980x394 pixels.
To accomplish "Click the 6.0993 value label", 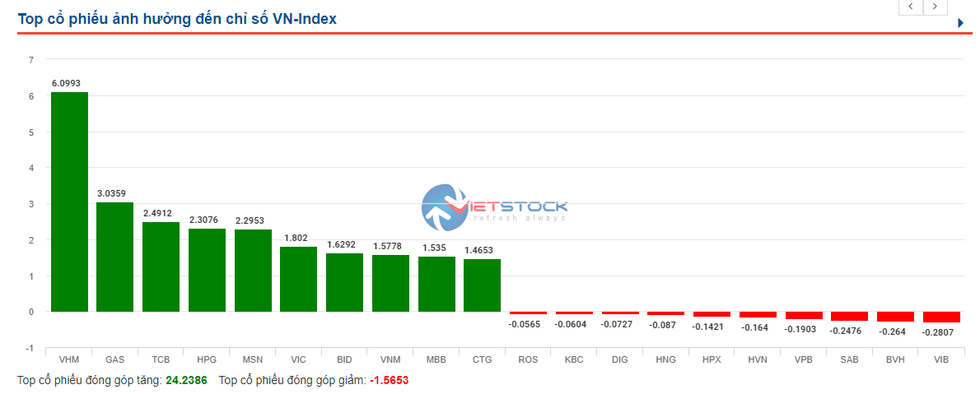I will 66,83.
